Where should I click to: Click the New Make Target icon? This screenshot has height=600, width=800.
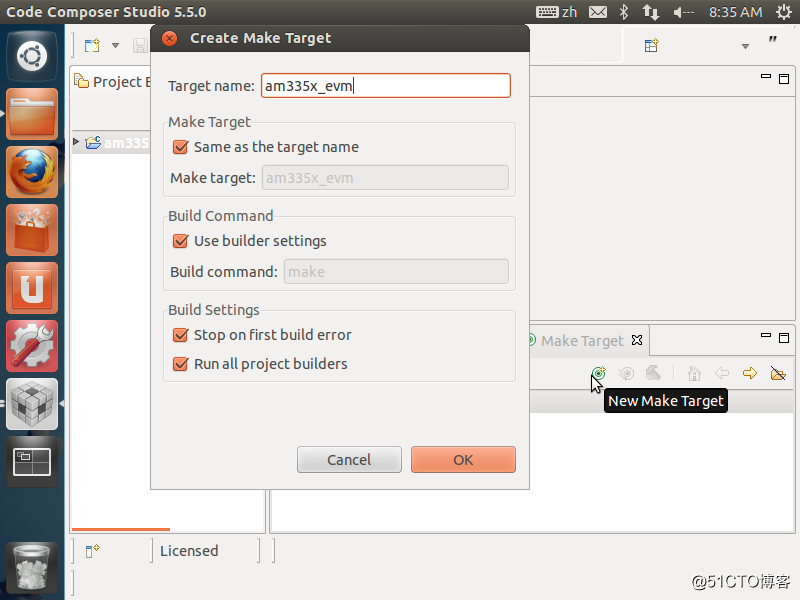pyautogui.click(x=598, y=373)
